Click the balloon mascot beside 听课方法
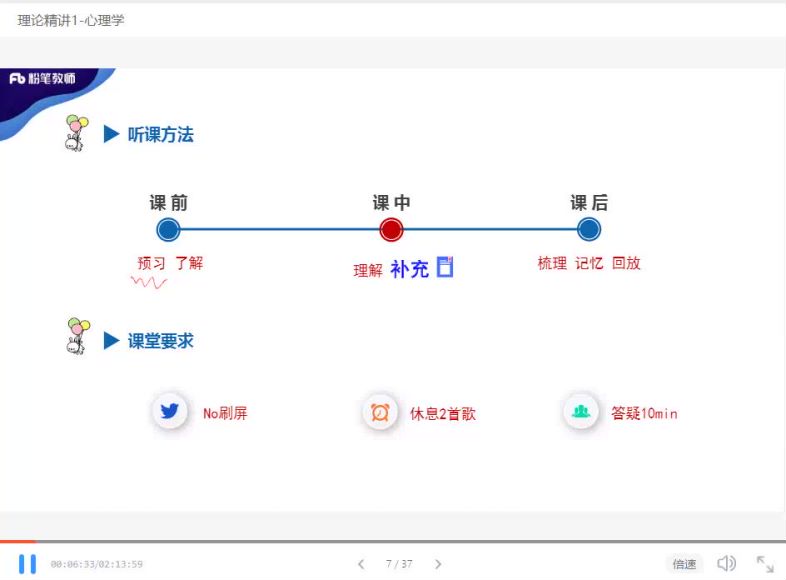Viewport: 786px width, 580px height. [76, 133]
